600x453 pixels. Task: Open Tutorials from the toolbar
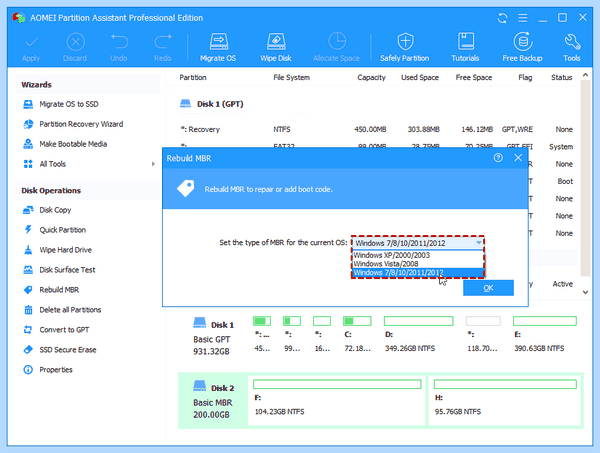point(465,48)
